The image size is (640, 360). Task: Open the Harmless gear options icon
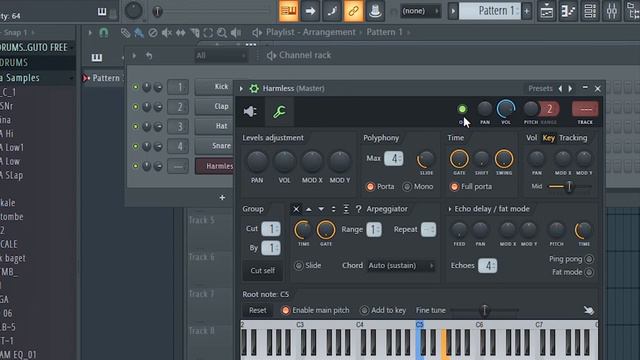pos(254,89)
